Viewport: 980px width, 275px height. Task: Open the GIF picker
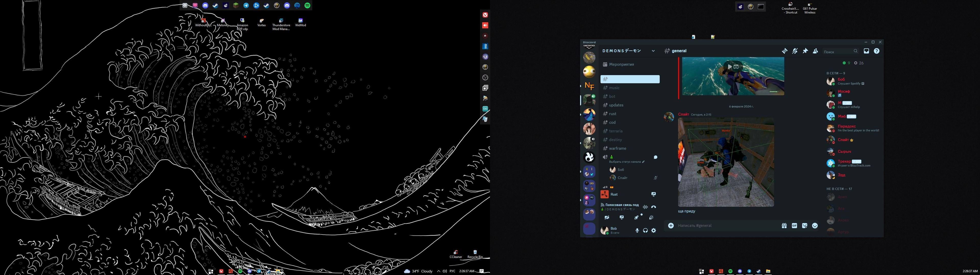click(794, 225)
